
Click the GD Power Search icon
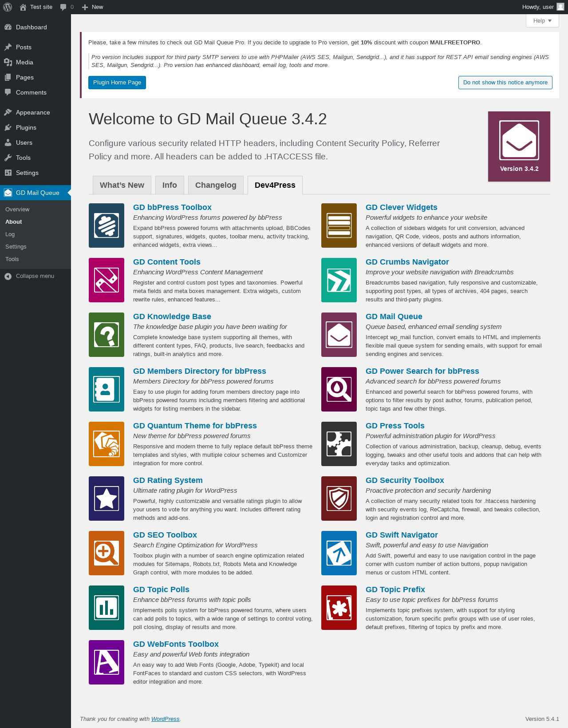point(339,389)
